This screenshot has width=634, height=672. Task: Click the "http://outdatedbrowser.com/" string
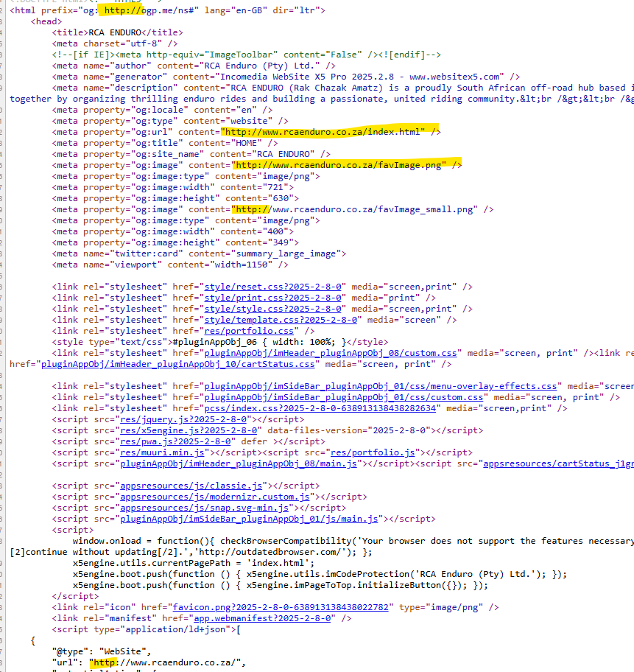pyautogui.click(x=270, y=553)
